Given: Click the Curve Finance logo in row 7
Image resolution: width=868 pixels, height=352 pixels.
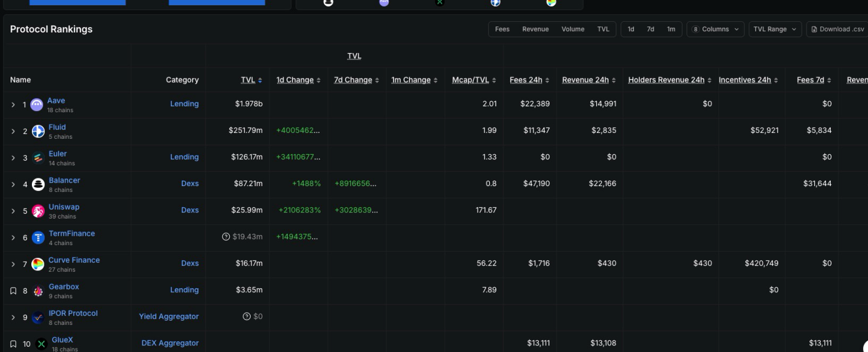Looking at the screenshot, I should 38,263.
